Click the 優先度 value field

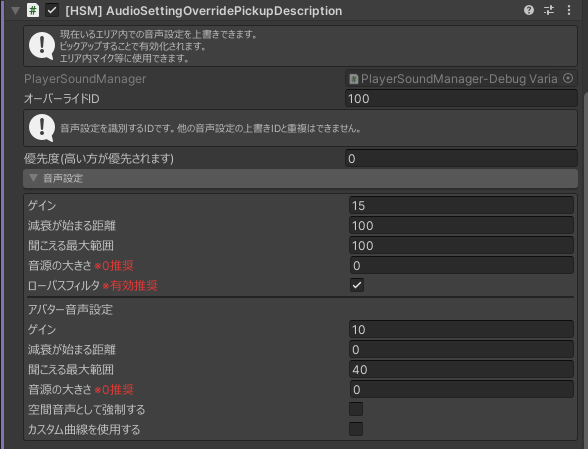point(461,159)
